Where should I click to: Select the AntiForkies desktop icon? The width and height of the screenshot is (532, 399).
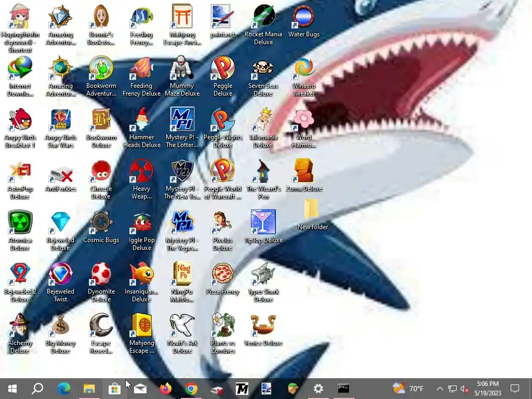click(60, 174)
